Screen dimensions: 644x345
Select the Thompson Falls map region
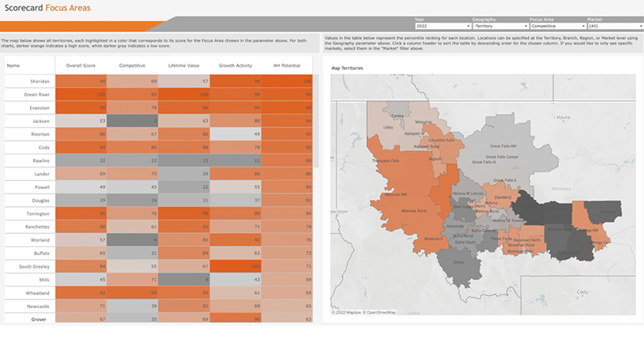pyautogui.click(x=388, y=161)
